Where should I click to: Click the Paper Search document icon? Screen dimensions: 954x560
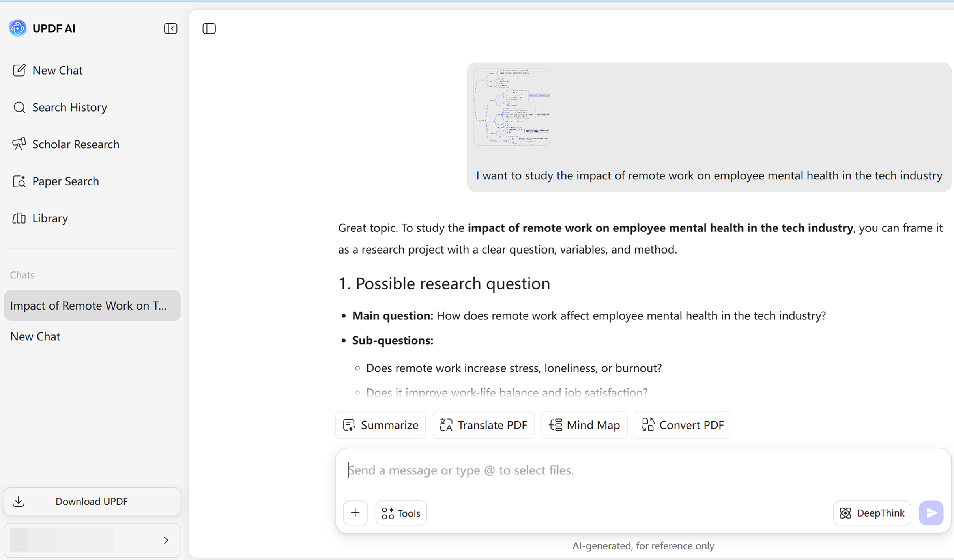[19, 181]
